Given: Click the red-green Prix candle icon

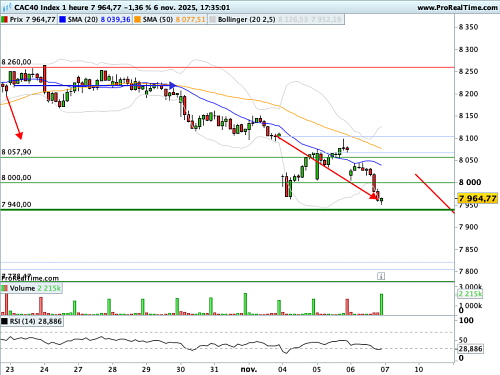Looking at the screenshot, I should point(4,20).
